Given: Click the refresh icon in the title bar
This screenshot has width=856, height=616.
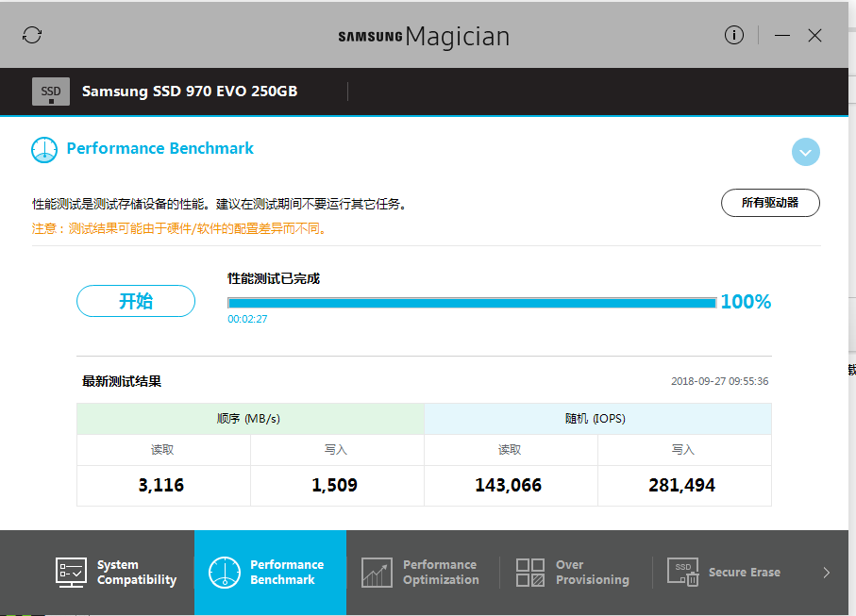Looking at the screenshot, I should point(32,35).
